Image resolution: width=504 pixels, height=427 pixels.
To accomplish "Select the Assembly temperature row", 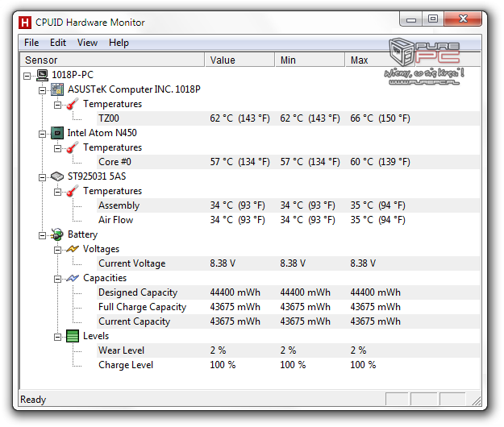I will 289,205.
